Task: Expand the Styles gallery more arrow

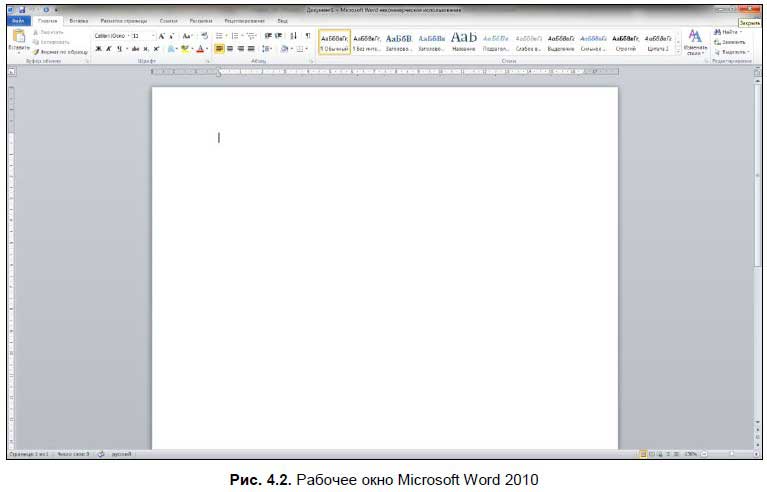Action: (x=678, y=51)
